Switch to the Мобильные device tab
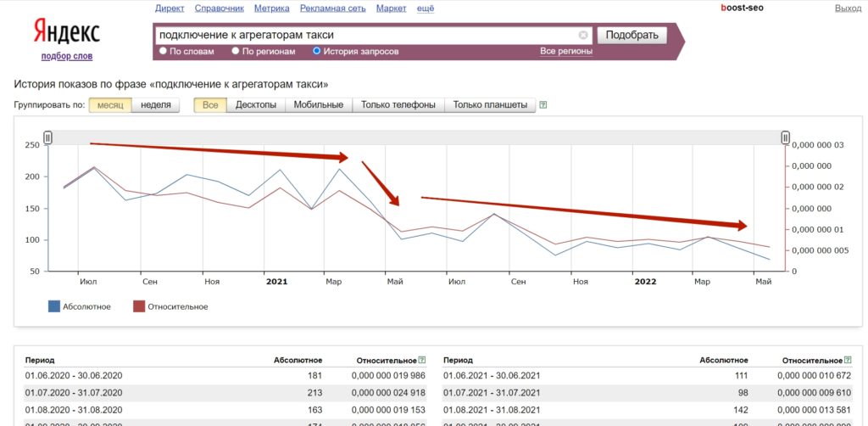The width and height of the screenshot is (868, 426). click(319, 104)
